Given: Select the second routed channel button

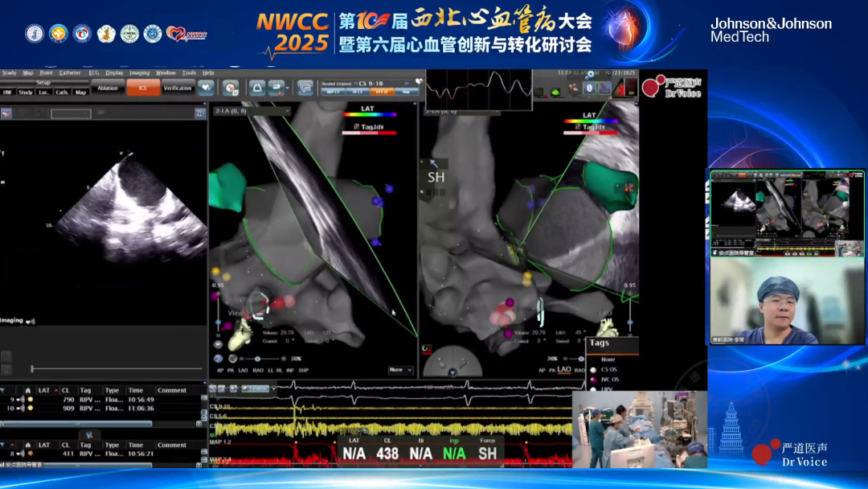Looking at the screenshot, I should pos(357,92).
